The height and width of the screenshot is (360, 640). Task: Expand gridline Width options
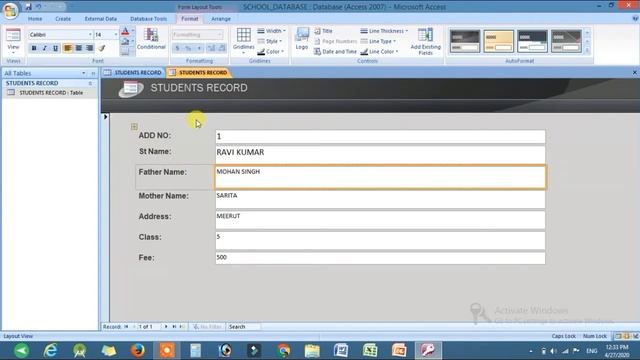(x=271, y=31)
